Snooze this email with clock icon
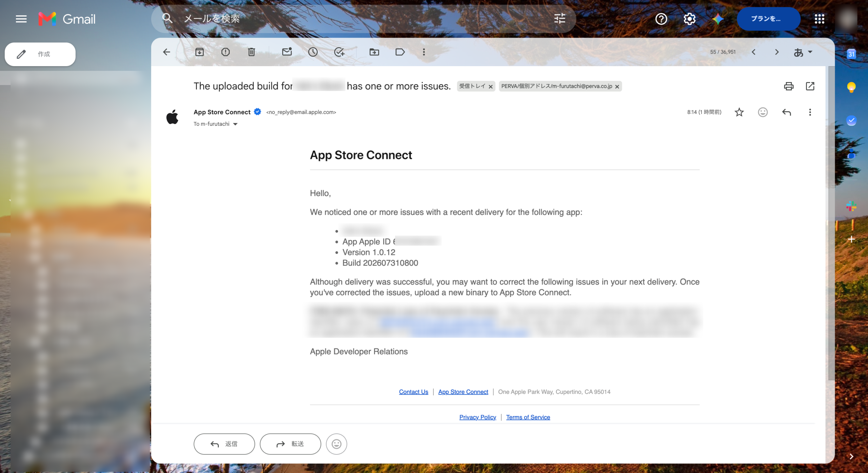The height and width of the screenshot is (473, 868). pyautogui.click(x=313, y=52)
